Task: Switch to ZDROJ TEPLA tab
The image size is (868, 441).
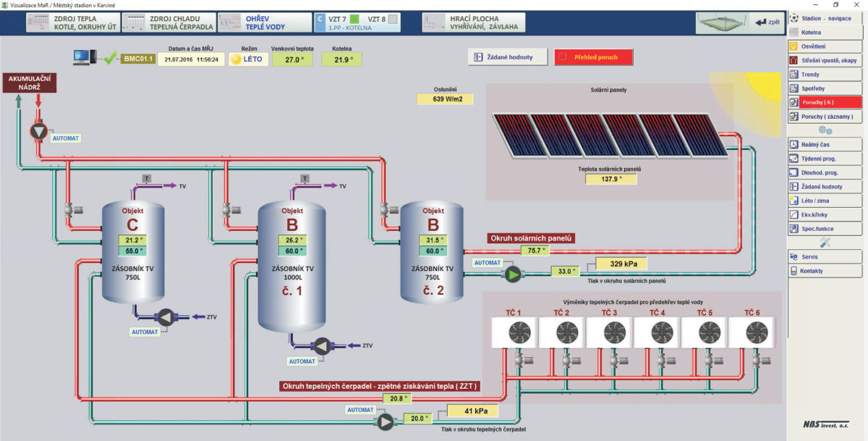Action: coord(71,22)
